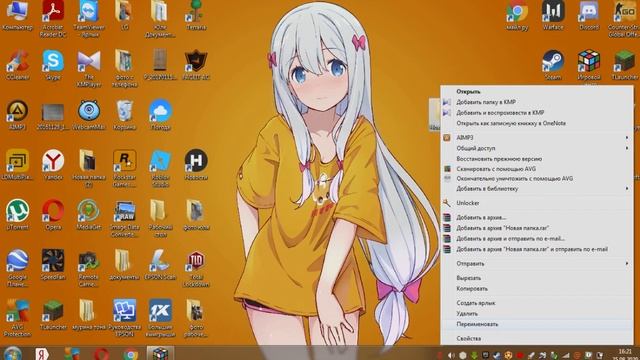Launch the CCleaner shortcut
The height and width of the screenshot is (360, 640).
point(17,64)
